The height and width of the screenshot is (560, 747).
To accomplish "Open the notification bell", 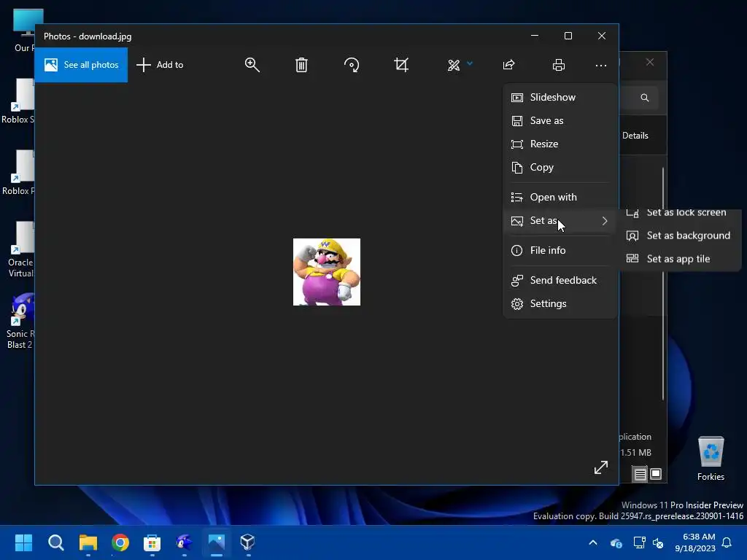I will (727, 542).
